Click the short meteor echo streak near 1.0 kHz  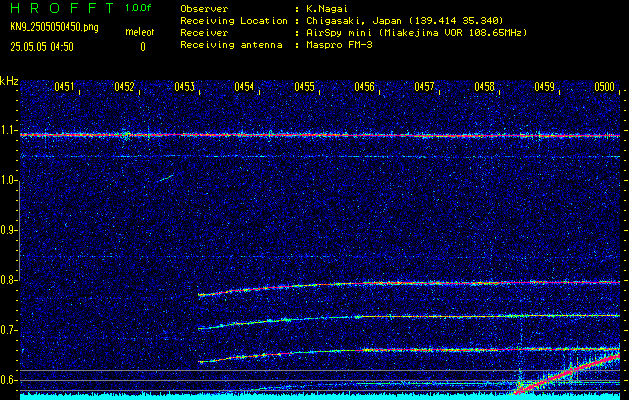tap(164, 178)
